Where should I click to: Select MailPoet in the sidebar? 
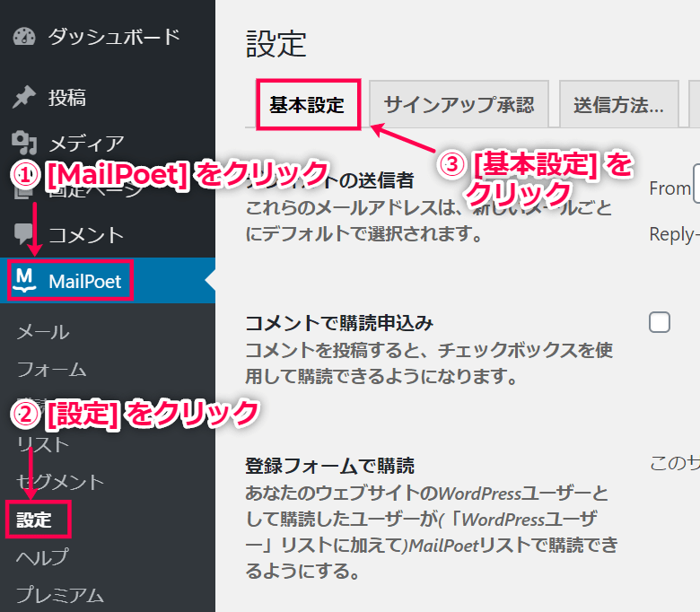coord(108,281)
